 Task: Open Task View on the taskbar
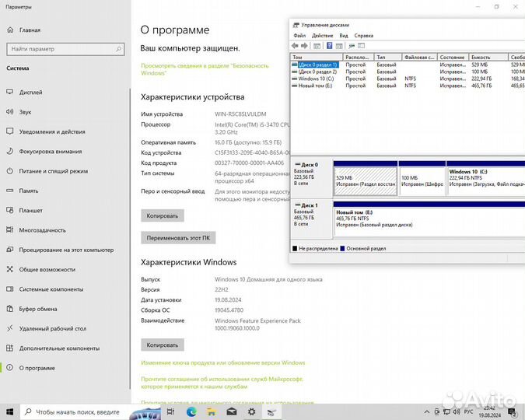tap(170, 412)
